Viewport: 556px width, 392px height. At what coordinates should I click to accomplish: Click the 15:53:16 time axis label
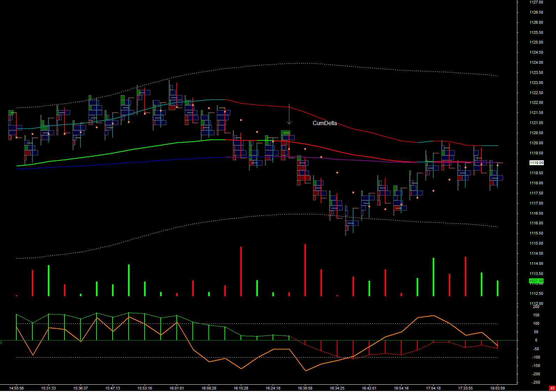click(145, 388)
